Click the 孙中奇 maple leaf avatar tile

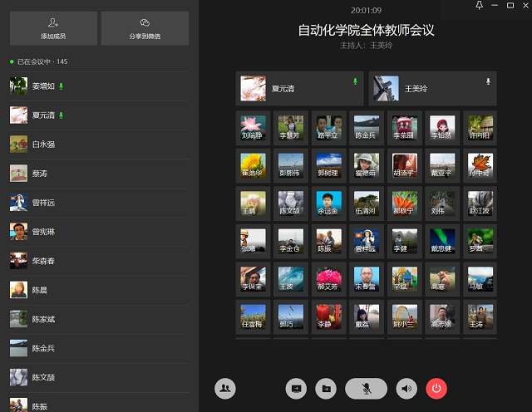pyautogui.click(x=480, y=165)
